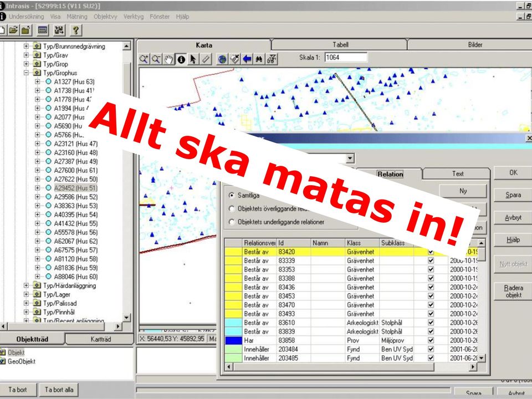Switch to the Tabell tab
The image size is (532, 399).
pos(340,44)
